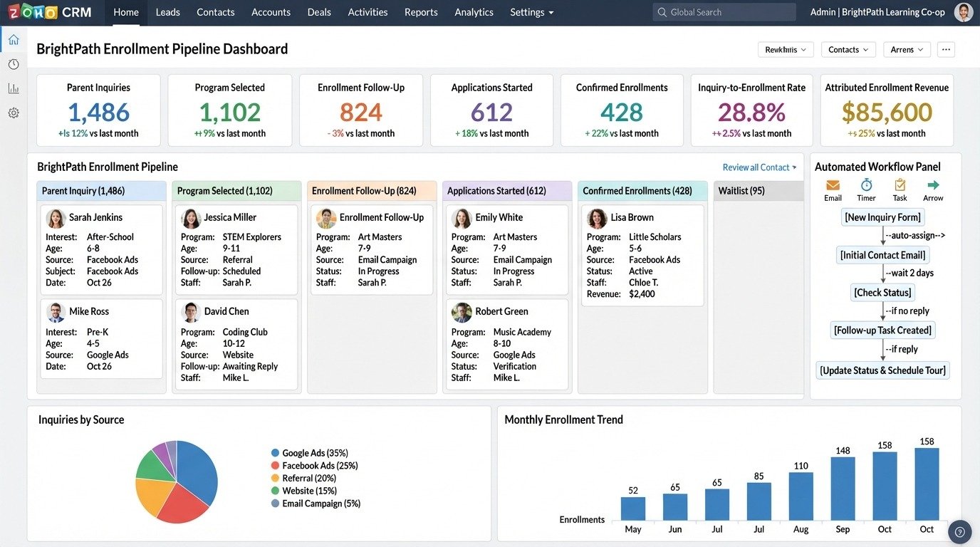
Task: Click the May bar in enrollment trend
Action: pyautogui.click(x=633, y=509)
